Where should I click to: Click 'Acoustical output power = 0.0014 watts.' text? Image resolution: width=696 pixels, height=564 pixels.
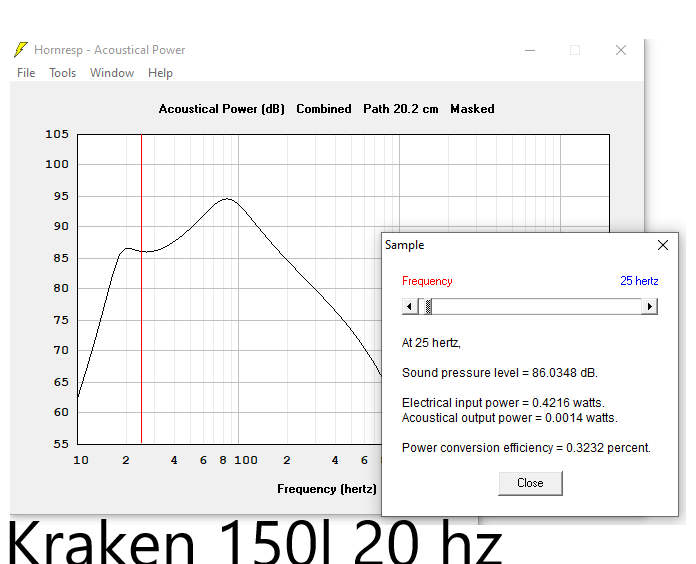point(510,418)
